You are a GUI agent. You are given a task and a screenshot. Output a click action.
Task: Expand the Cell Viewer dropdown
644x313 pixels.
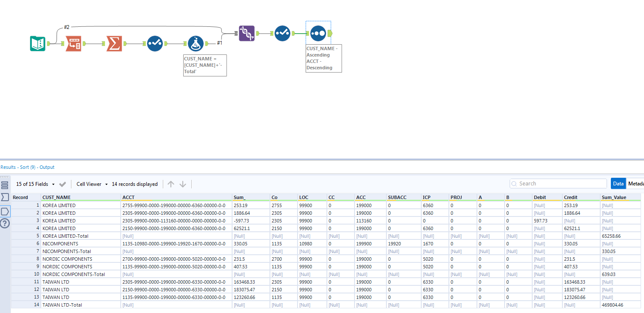tap(92, 184)
